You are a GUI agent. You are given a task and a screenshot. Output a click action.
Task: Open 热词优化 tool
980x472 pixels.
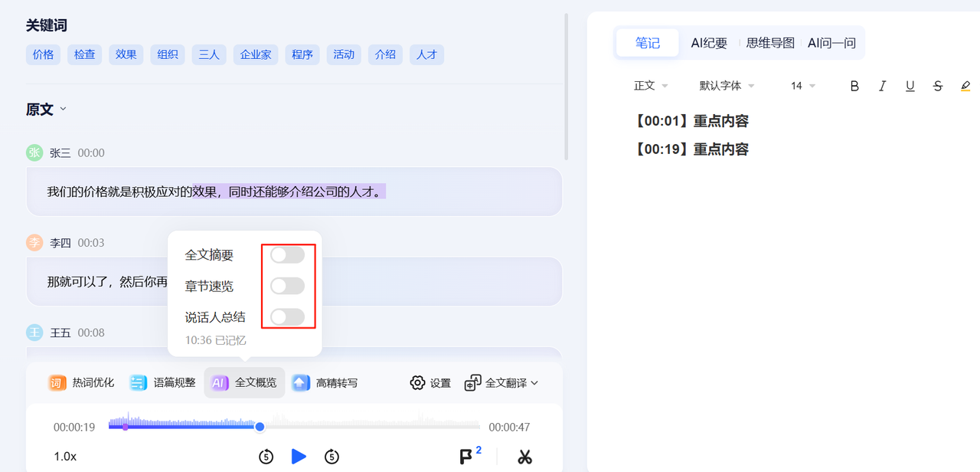pos(81,382)
